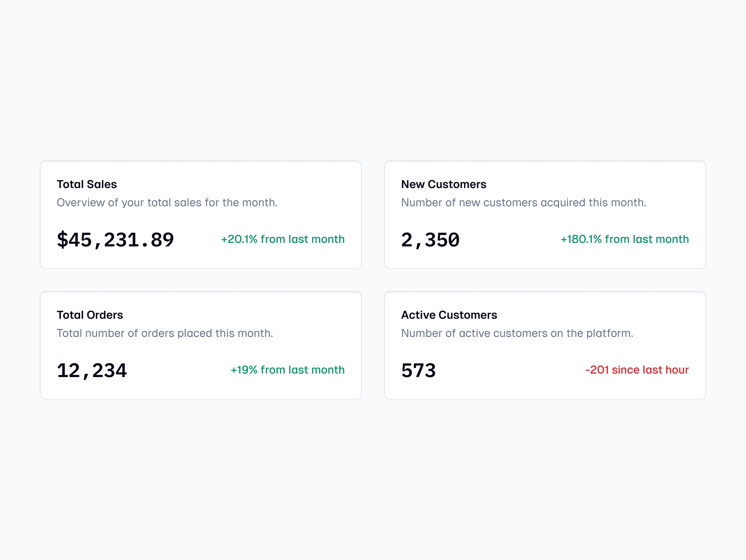The image size is (746, 560).
Task: Click the orders placed this month description
Action: (x=165, y=333)
